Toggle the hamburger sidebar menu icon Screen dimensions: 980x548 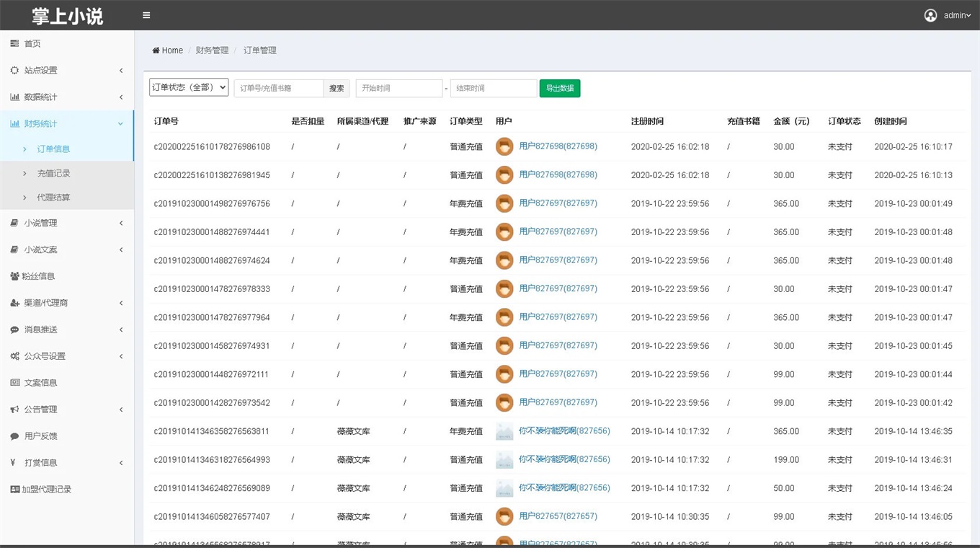(146, 15)
